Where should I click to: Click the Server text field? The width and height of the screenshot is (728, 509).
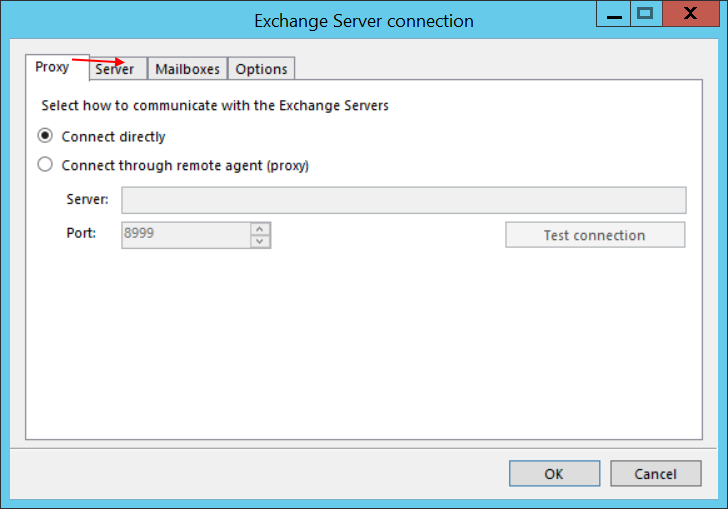[403, 200]
